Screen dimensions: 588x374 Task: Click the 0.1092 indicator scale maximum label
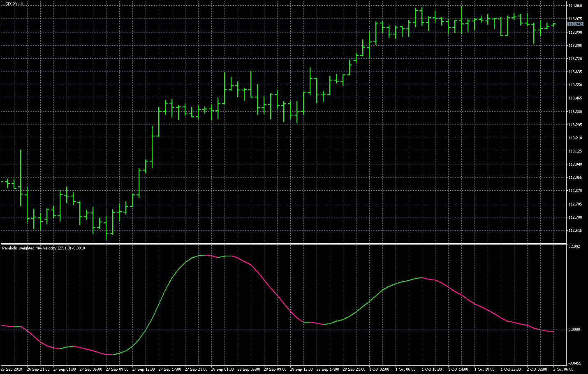[574, 247]
